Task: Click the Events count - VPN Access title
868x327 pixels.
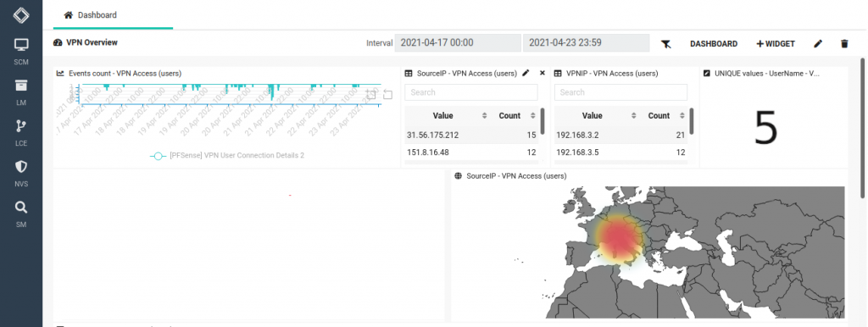Action: click(x=125, y=73)
